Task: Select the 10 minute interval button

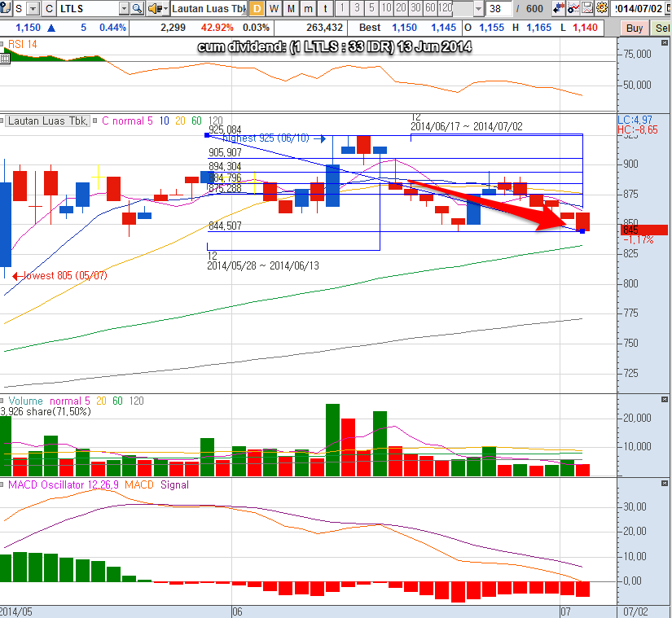Action: click(x=386, y=8)
